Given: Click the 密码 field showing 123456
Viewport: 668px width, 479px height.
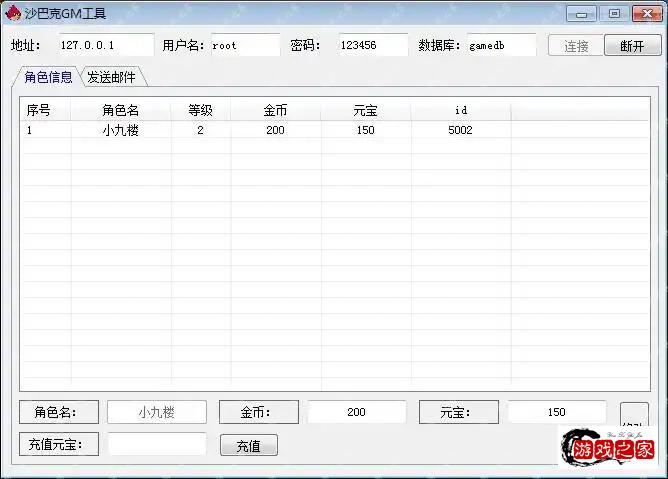Looking at the screenshot, I should tap(374, 45).
